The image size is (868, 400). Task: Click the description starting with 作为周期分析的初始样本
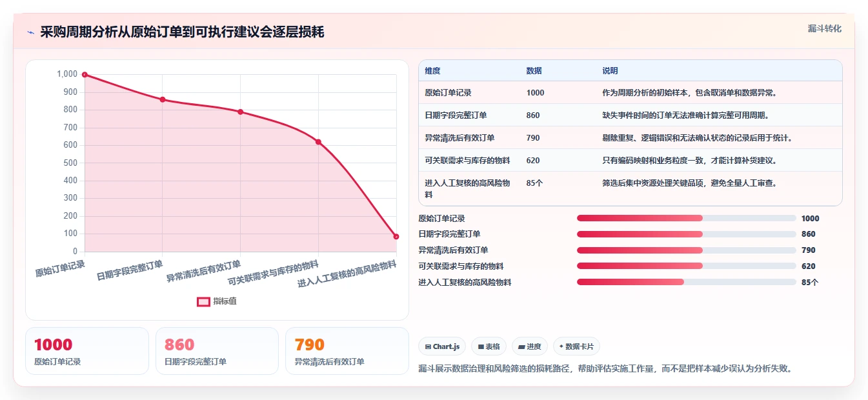690,93
